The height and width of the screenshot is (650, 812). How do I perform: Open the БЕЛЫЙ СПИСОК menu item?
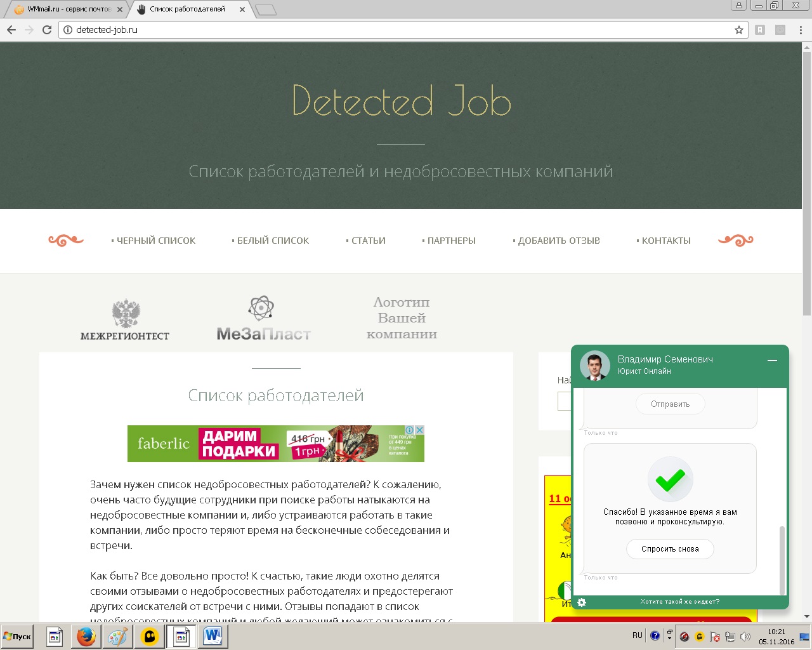coord(270,241)
